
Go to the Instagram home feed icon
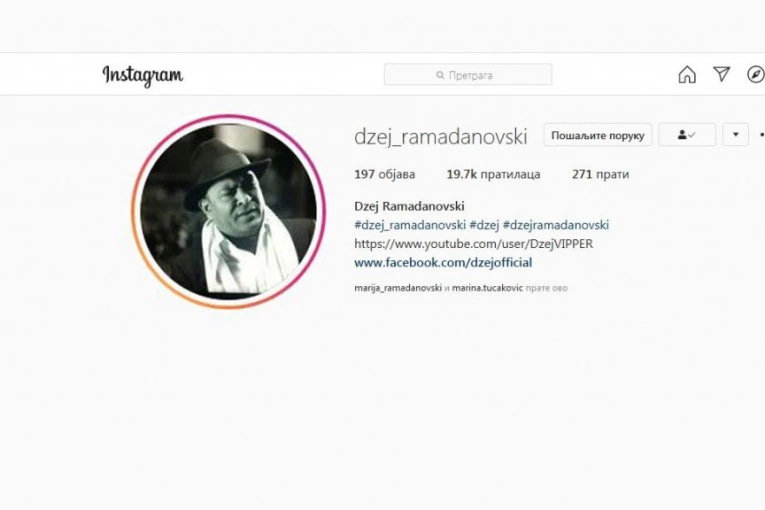(x=687, y=75)
